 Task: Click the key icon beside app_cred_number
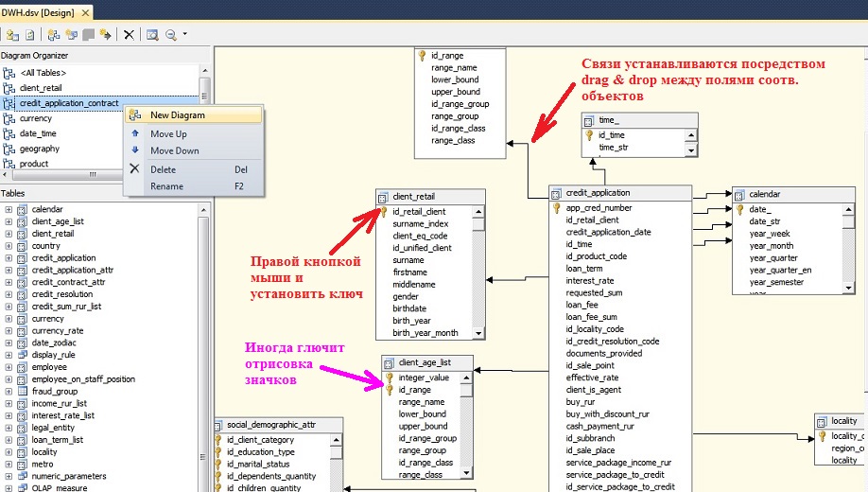pyautogui.click(x=556, y=208)
